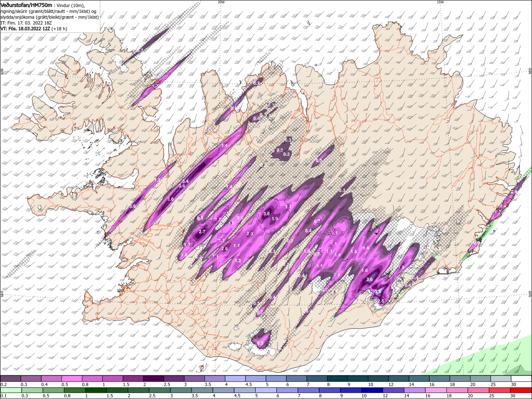
Task: Click the rain legend swatch labeled 5
Action: coord(266,390)
